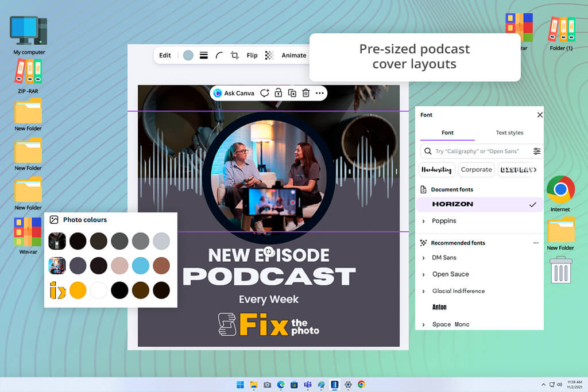Select the Corporate font category chip
Screen dimensions: 588x392
click(476, 170)
